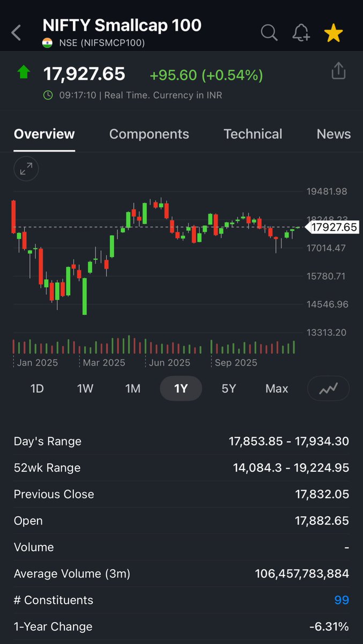Tap the main price 17,927.65
The width and height of the screenshot is (363, 644).
tap(84, 74)
